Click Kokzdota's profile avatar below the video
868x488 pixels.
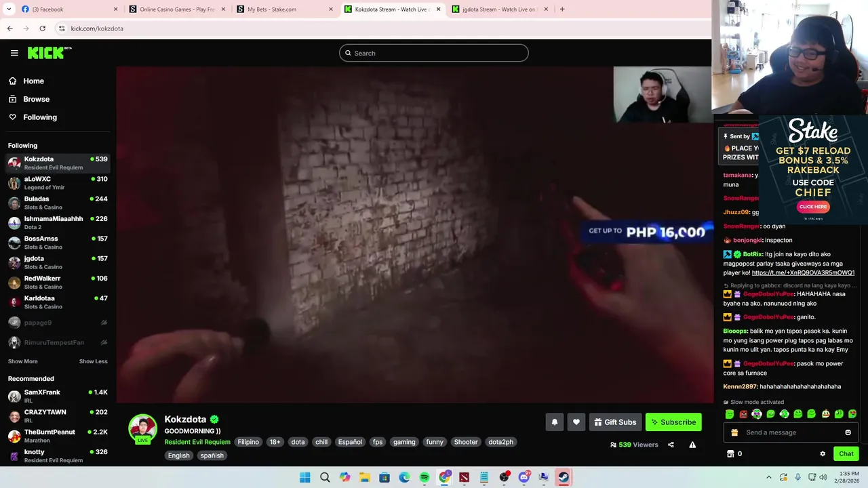pyautogui.click(x=142, y=428)
